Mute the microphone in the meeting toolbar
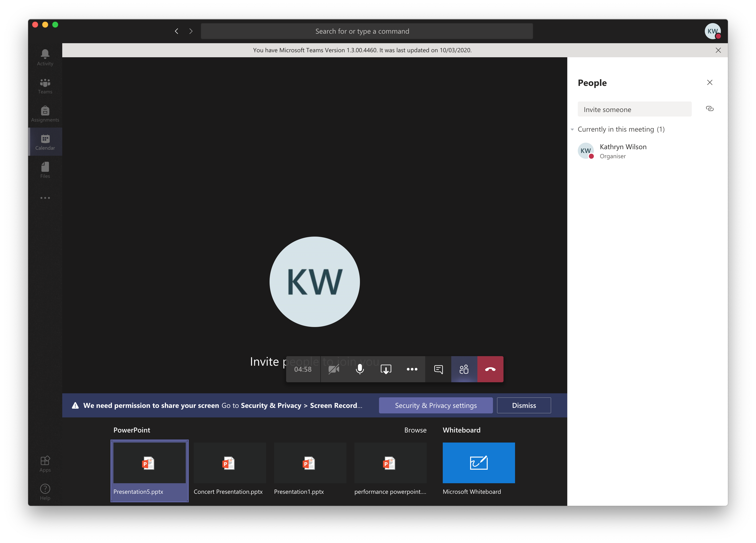The width and height of the screenshot is (756, 543). [360, 369]
